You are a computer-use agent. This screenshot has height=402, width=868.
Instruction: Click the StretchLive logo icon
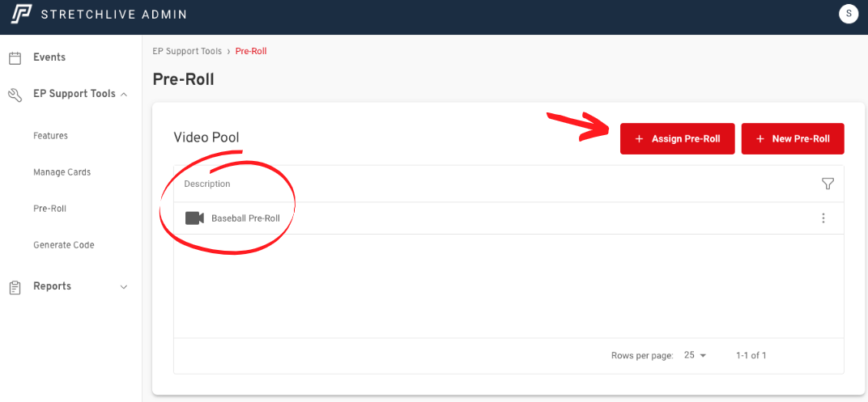21,14
